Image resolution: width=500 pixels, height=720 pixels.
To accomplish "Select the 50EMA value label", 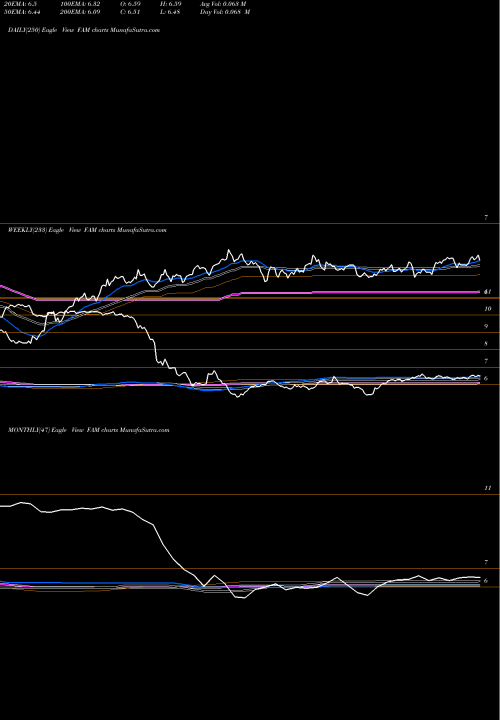I will (x=22, y=12).
